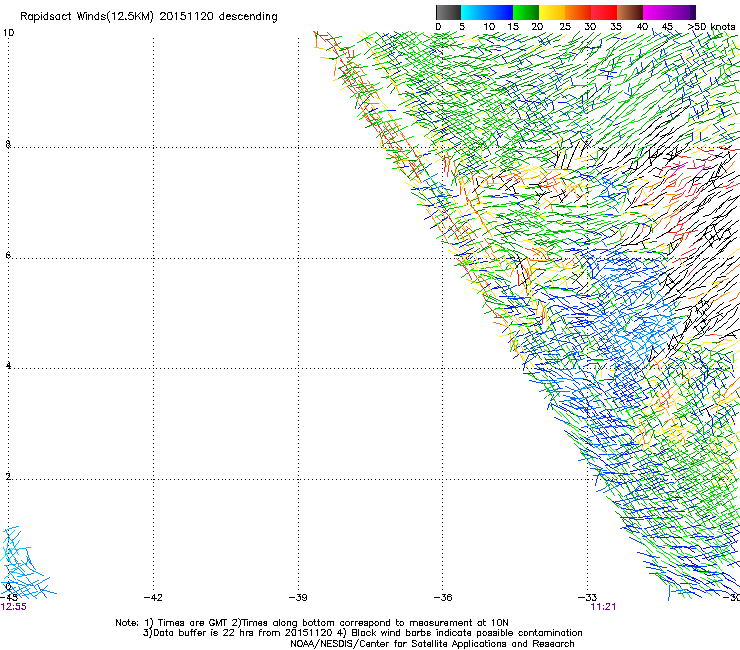The width and height of the screenshot is (740, 650).
Task: Click the longitude label "-36"
Action: [443, 598]
